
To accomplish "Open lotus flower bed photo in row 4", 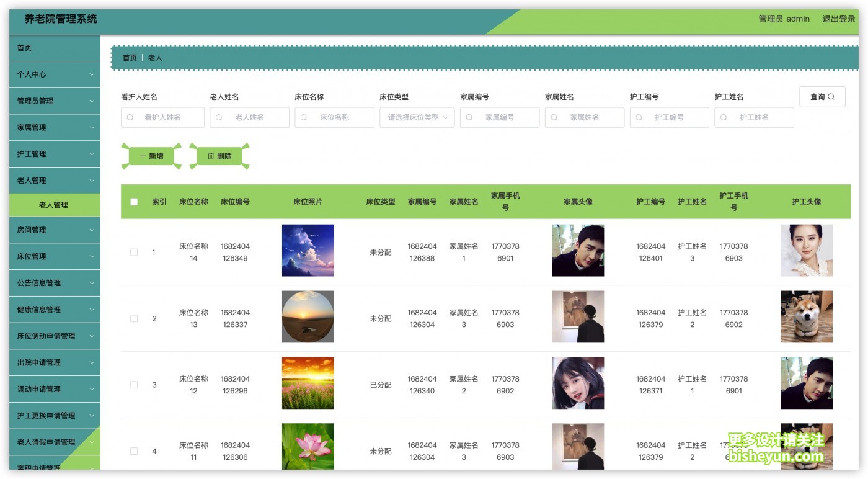I will [308, 447].
